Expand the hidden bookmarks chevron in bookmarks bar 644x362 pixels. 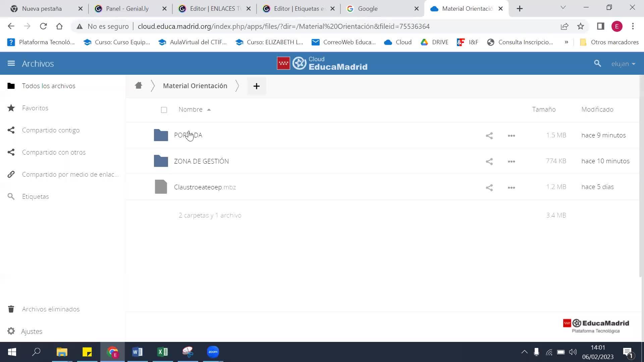(x=566, y=42)
